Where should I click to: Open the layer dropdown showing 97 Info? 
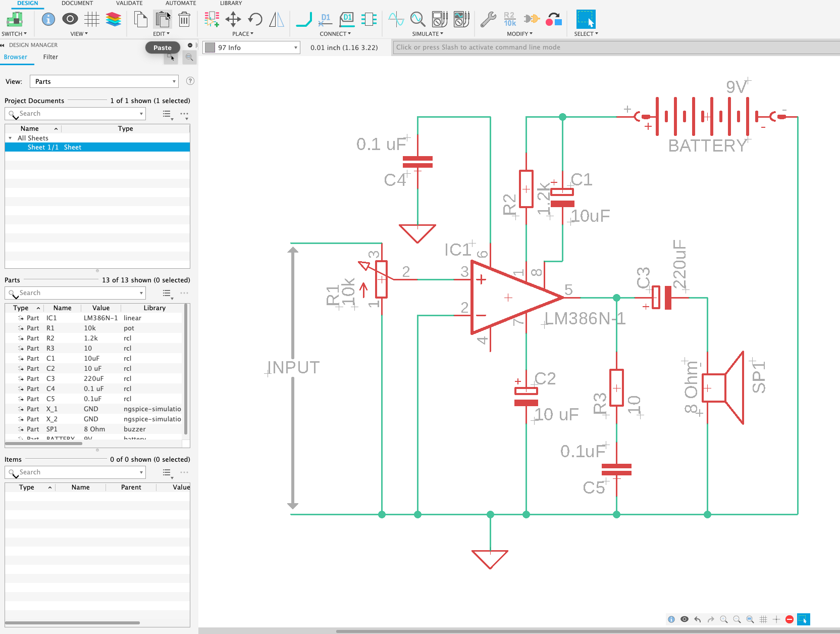(x=251, y=47)
